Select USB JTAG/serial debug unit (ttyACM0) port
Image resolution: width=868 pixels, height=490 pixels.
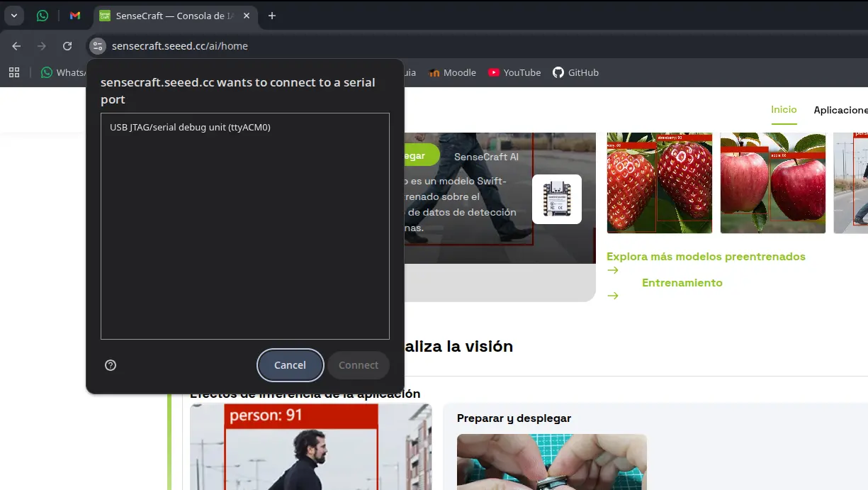tap(244, 128)
